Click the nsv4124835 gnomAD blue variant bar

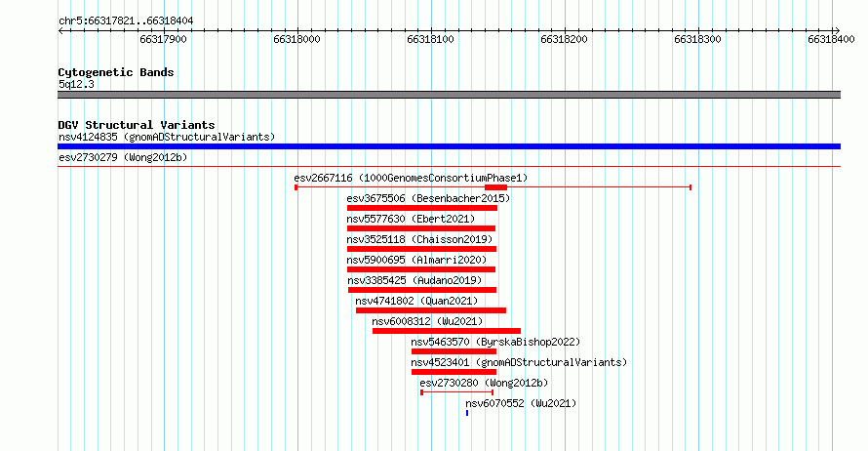(x=449, y=146)
